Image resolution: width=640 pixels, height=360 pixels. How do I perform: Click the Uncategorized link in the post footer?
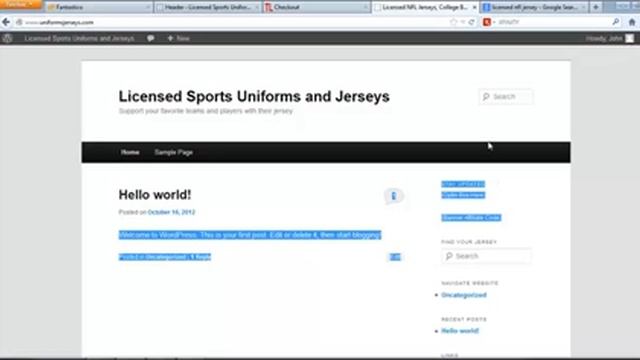coord(166,257)
